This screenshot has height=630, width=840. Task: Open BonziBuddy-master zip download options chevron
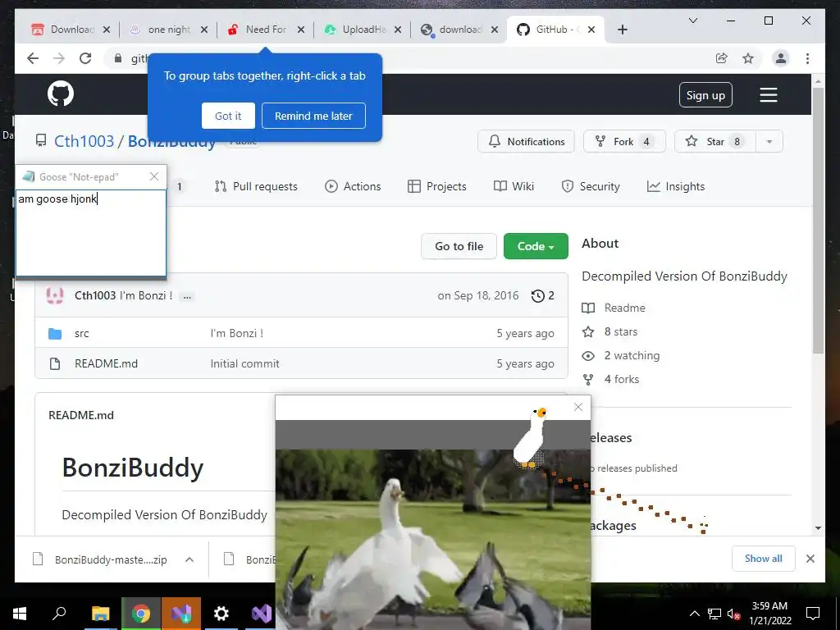(189, 559)
